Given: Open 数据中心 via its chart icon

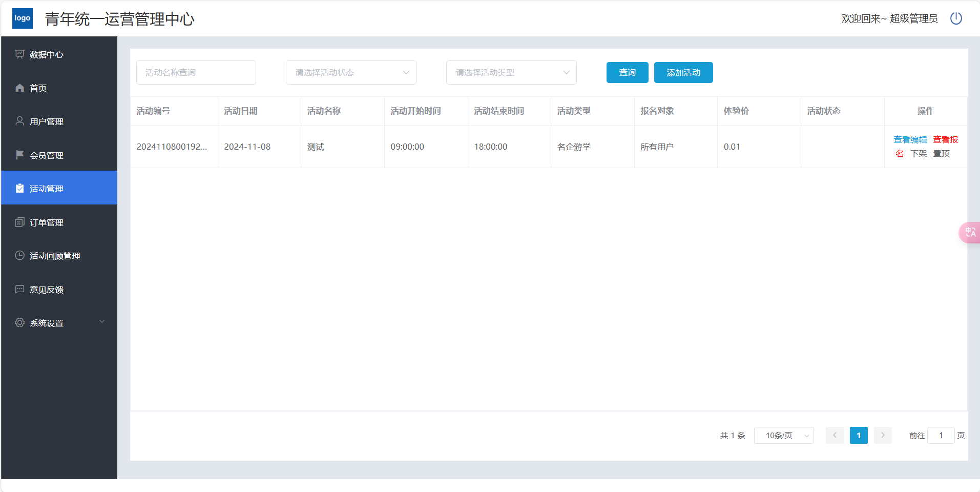Looking at the screenshot, I should point(19,54).
